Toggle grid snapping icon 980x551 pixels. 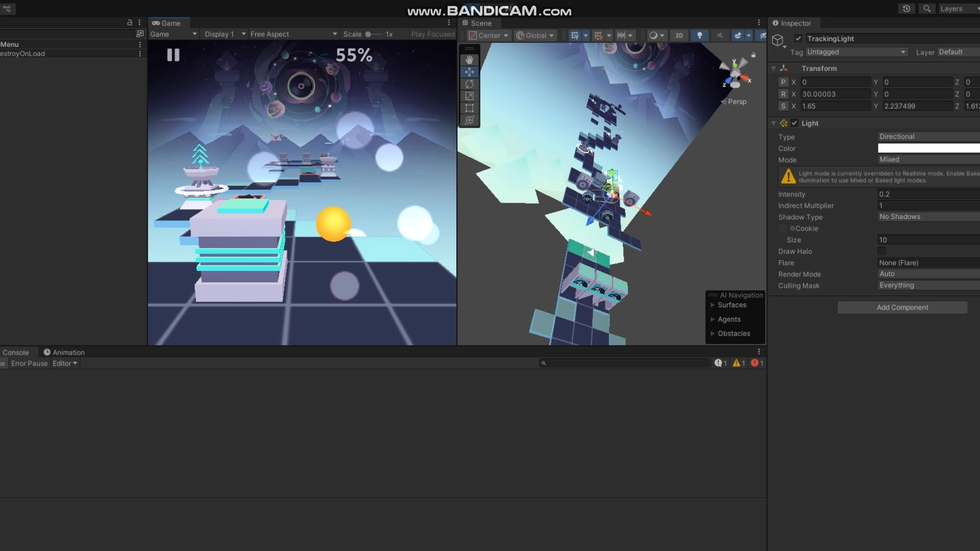tap(598, 35)
